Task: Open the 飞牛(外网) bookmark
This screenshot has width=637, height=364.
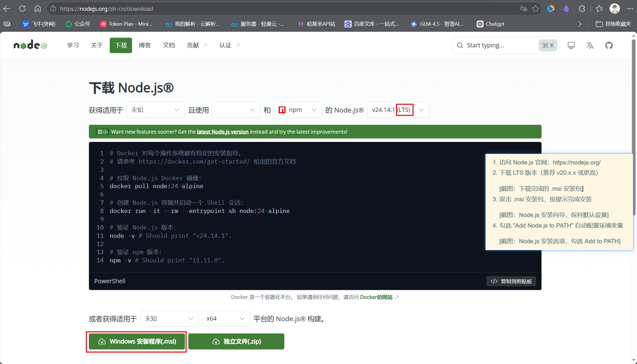Action: pos(39,24)
